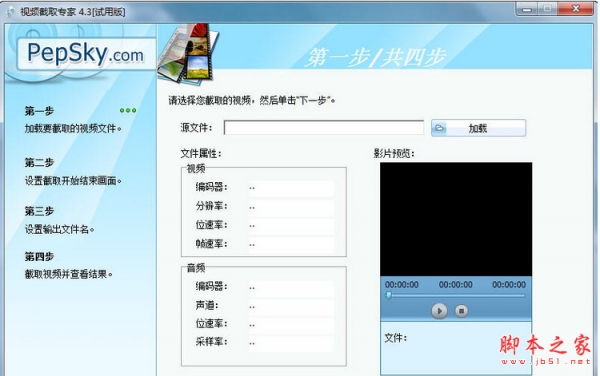Viewport: 600px width, 376px height.
Task: Select 第二步 in the sidebar
Action: (x=39, y=163)
